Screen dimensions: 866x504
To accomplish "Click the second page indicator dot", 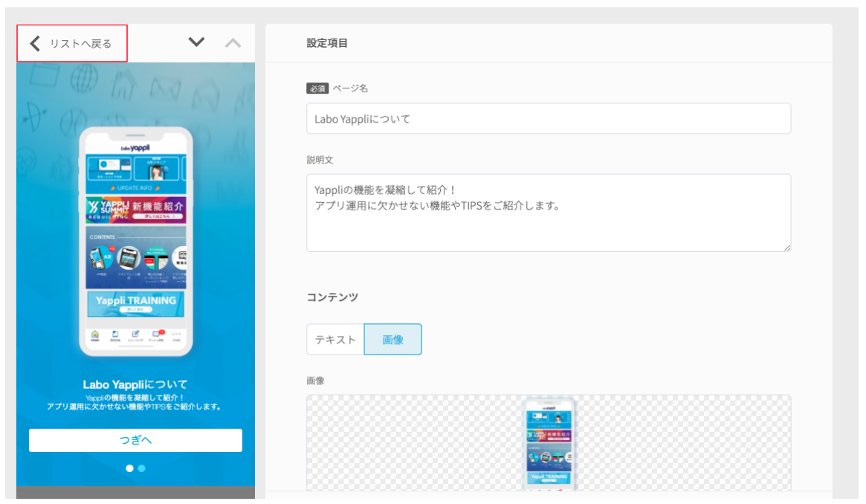I will pos(142,468).
